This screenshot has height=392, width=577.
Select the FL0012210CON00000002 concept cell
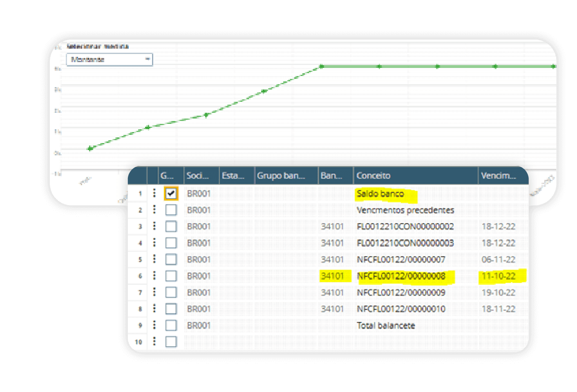tap(405, 226)
